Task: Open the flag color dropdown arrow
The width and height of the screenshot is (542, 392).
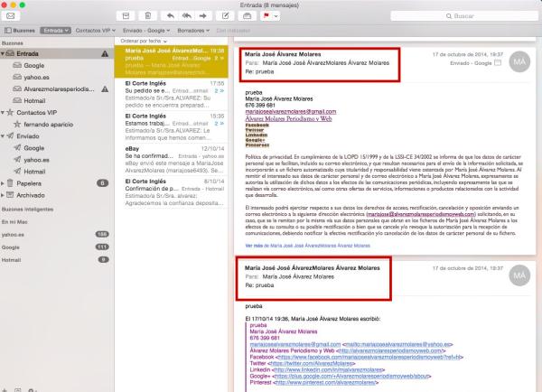Action: pyautogui.click(x=276, y=16)
